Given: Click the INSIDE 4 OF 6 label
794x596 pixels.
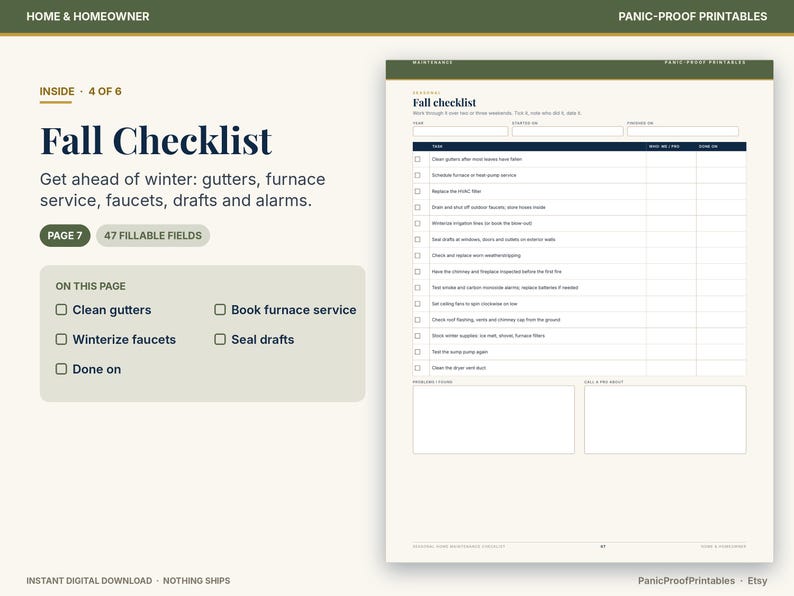Looking at the screenshot, I should point(81,92).
